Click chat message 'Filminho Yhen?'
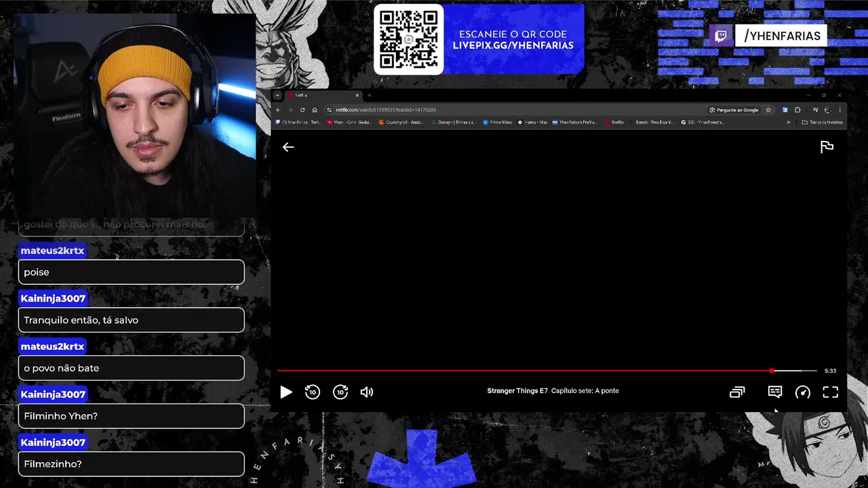 (x=131, y=416)
